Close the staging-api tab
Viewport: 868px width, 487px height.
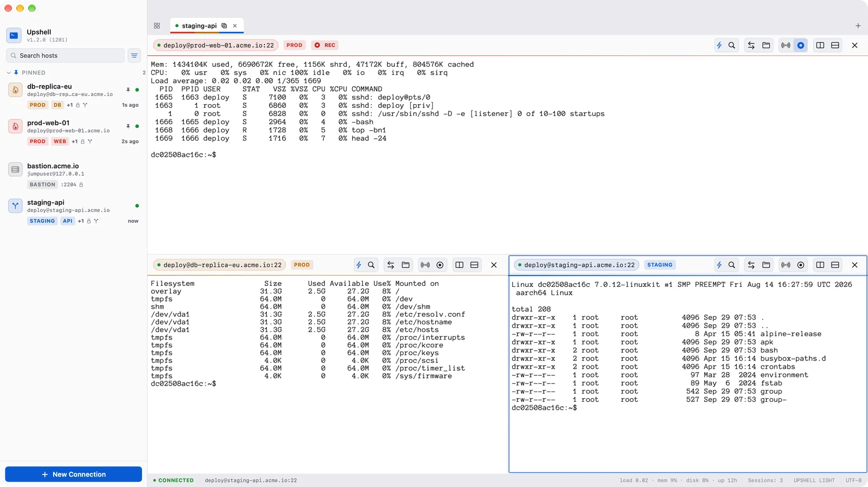235,26
